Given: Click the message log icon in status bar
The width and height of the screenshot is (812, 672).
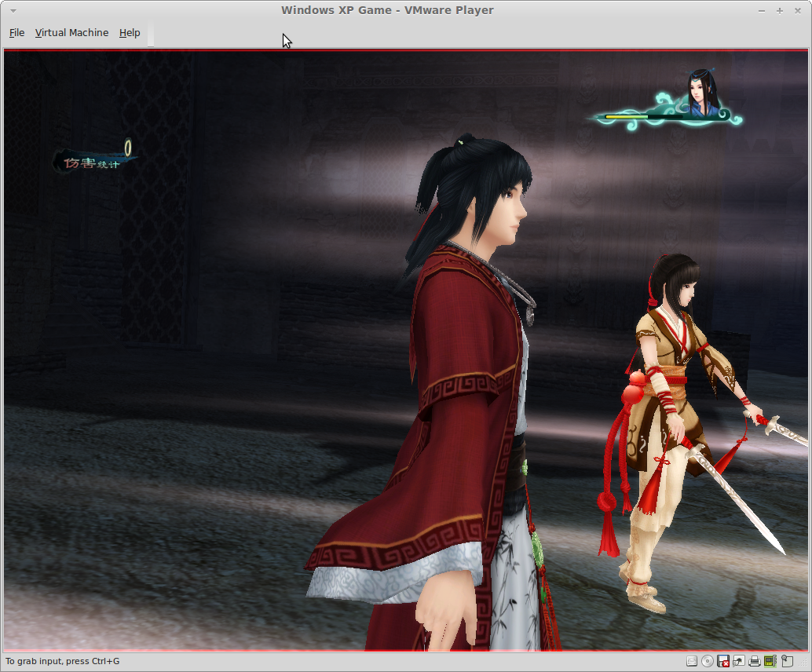Looking at the screenshot, I should tap(787, 661).
